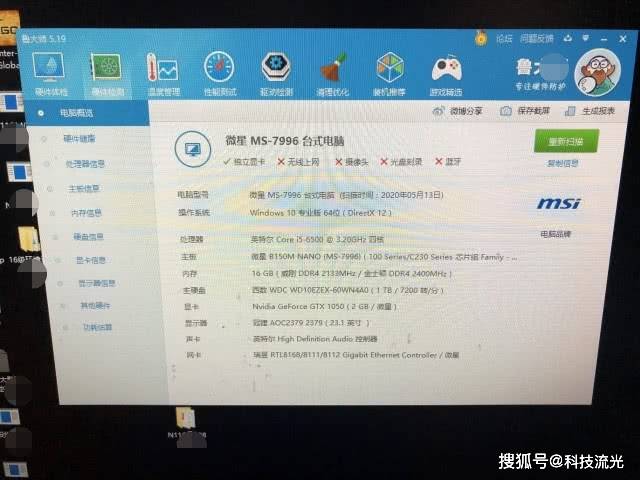Click the RTL8168 Ethernet Controller value

pos(356,355)
